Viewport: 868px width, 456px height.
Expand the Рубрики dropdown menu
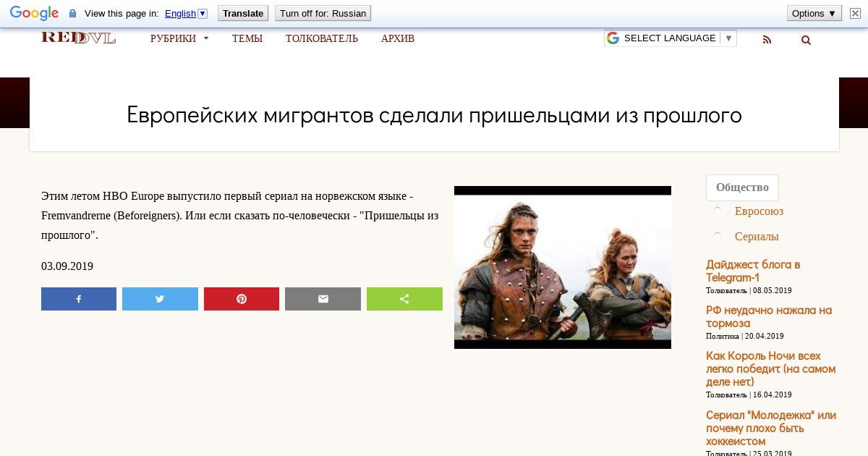[x=179, y=38]
